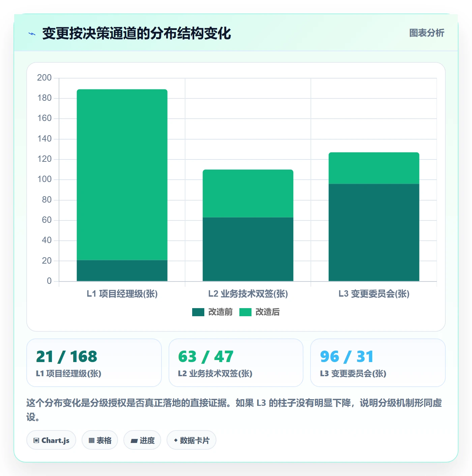This screenshot has height=476, width=472.
Task: Click the L1 改造前 dark bar segment
Action: point(122,271)
